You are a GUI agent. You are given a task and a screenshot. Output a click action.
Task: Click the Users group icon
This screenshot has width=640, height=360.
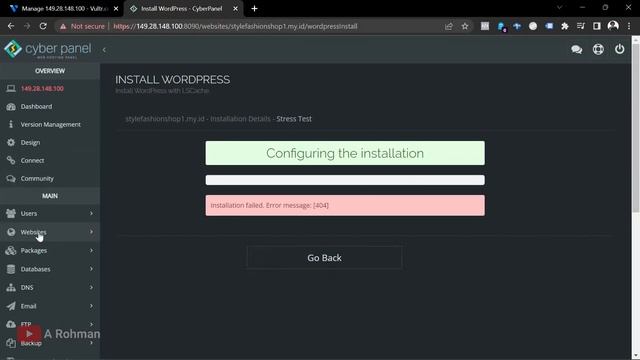tap(11, 213)
